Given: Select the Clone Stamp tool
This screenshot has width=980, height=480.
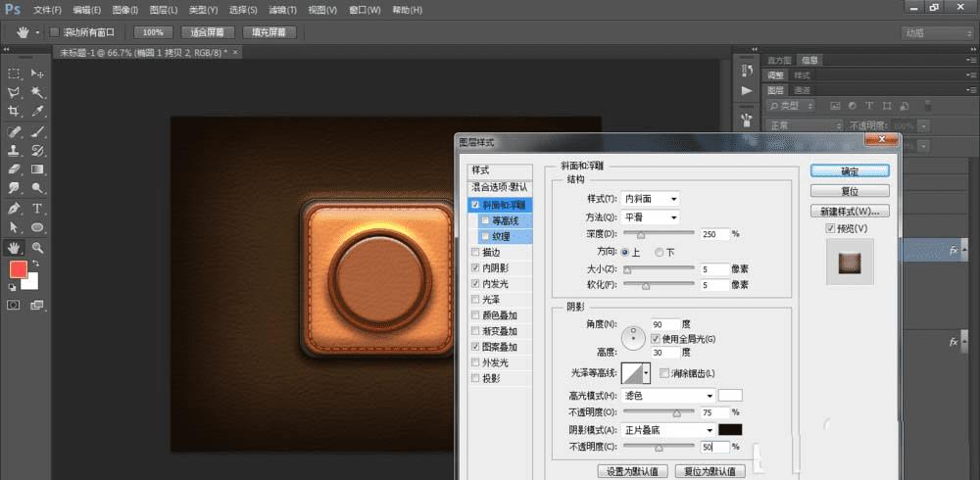Looking at the screenshot, I should [13, 150].
